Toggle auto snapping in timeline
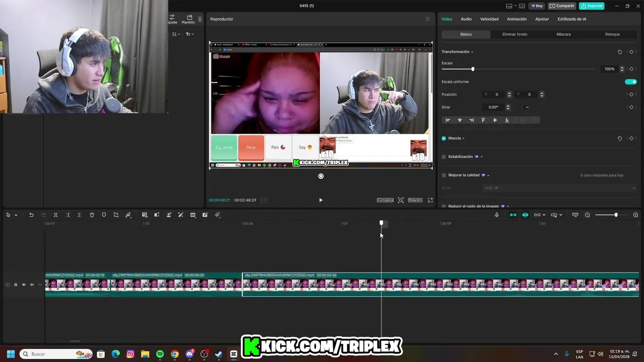 525,215
